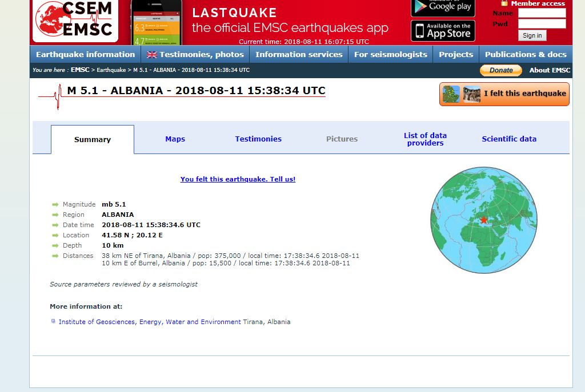Screen dimensions: 585x392
Task: Click the globe location map
Action: [x=484, y=220]
